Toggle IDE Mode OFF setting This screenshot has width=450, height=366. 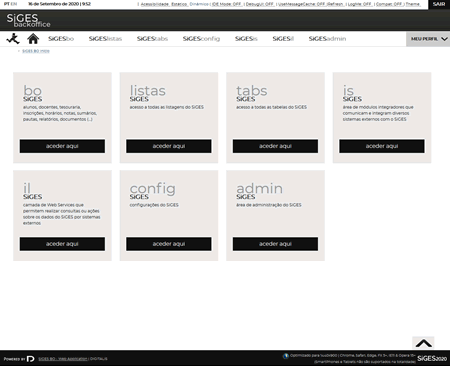pos(227,4)
